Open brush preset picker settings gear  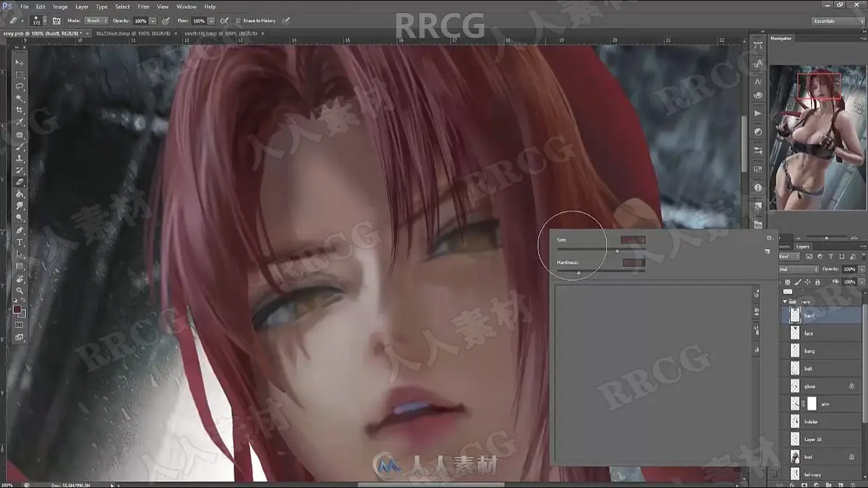769,238
